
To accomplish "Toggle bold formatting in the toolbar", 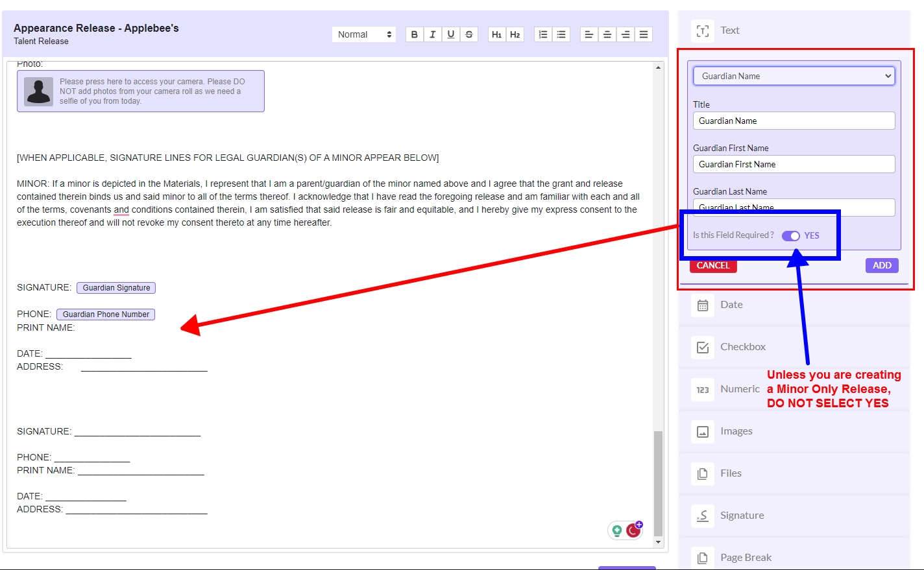I will click(414, 34).
